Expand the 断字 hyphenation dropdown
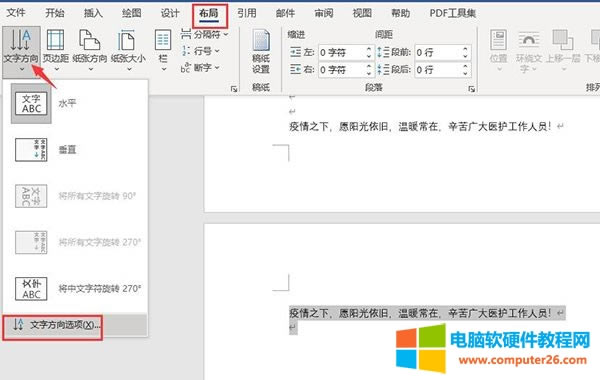The image size is (600, 380). pyautogui.click(x=200, y=68)
